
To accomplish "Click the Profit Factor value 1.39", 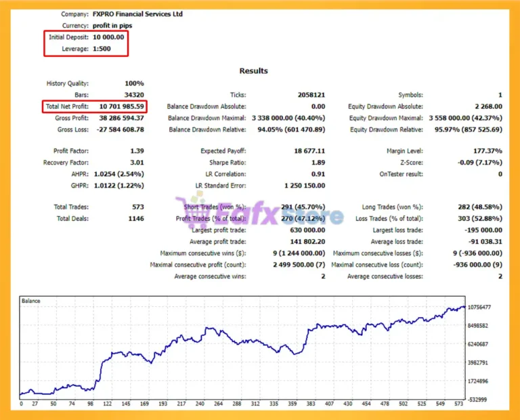I will pos(137,151).
